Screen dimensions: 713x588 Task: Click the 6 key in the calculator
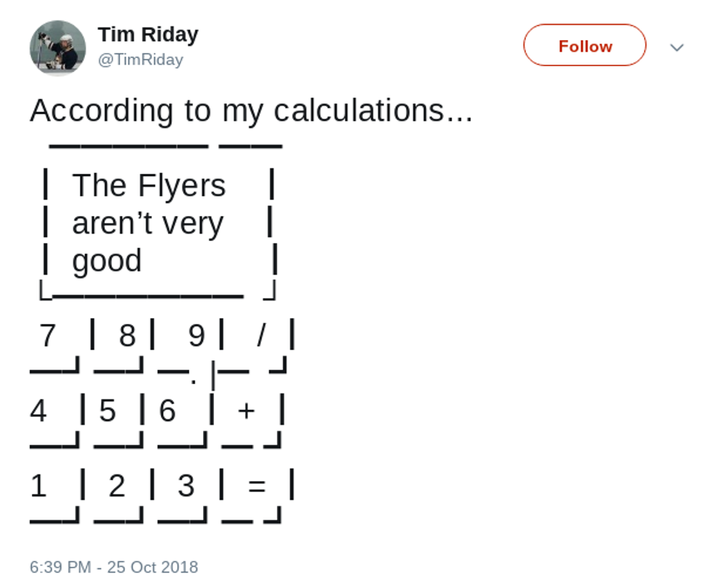tap(168, 411)
